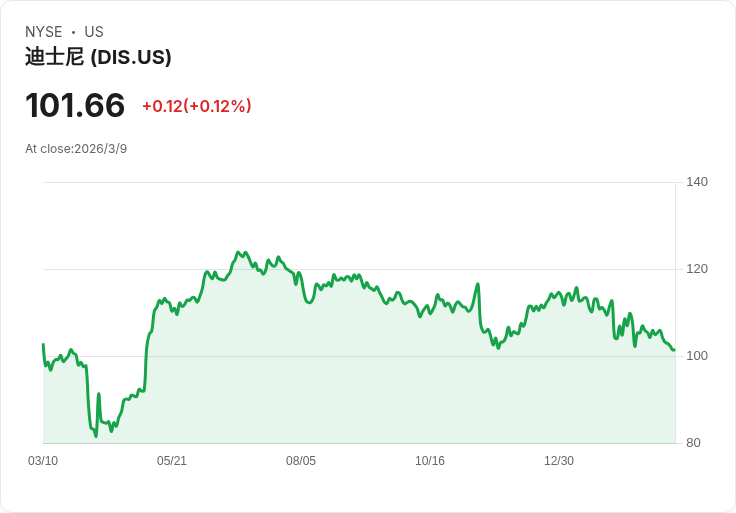This screenshot has width=736, height=513.
Task: Select the 100 y-axis label
Action: pos(697,356)
